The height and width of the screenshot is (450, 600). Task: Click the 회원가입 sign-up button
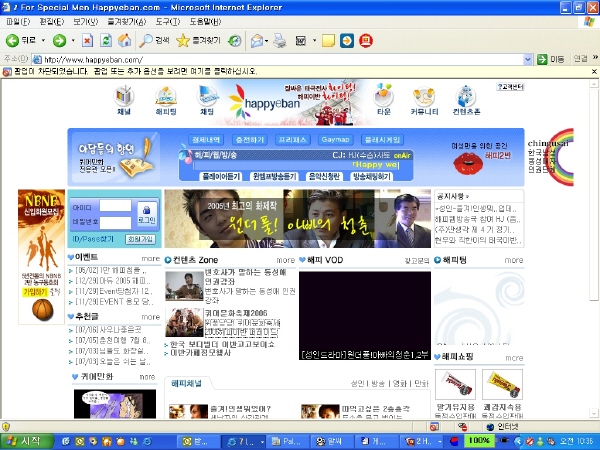(139, 240)
